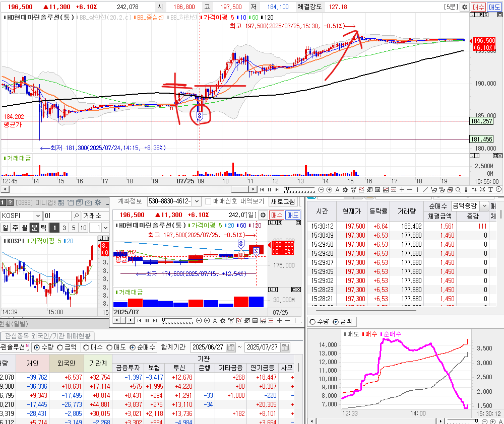Select 금액 radio next to stock name field
The height and width of the screenshot is (424, 504).
(60, 347)
